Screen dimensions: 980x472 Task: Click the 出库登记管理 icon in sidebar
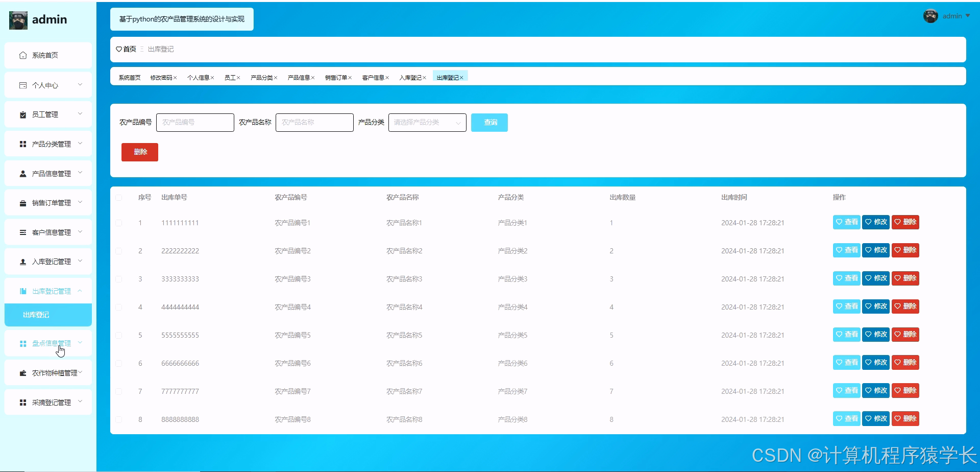[x=23, y=291]
